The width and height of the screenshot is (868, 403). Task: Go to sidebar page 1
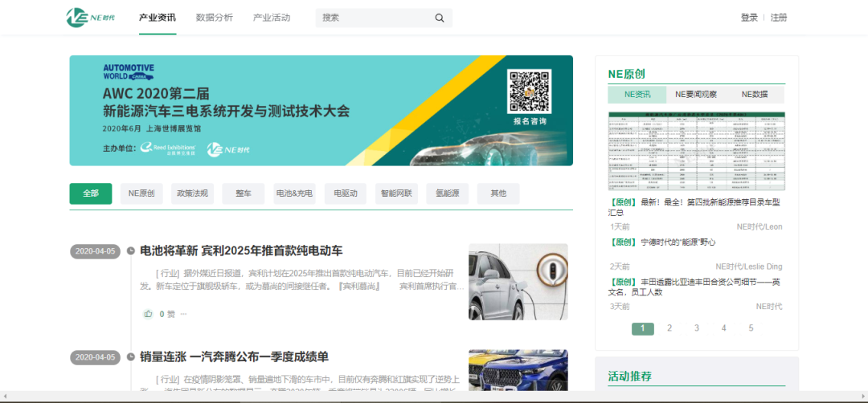[643, 328]
